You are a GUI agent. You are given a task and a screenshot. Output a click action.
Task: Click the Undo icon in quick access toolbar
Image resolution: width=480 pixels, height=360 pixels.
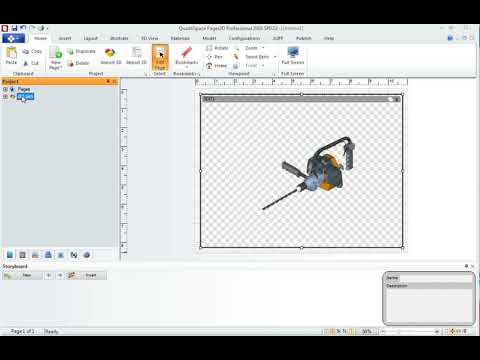click(x=23, y=28)
